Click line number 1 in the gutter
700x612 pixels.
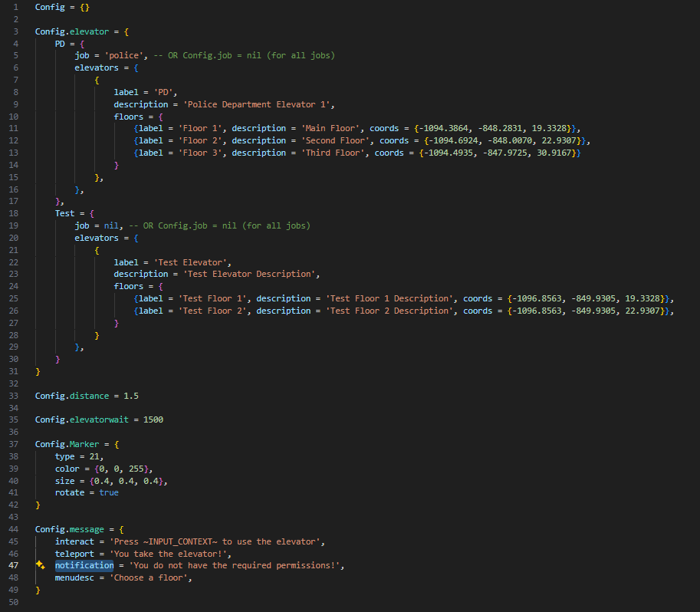[15, 7]
